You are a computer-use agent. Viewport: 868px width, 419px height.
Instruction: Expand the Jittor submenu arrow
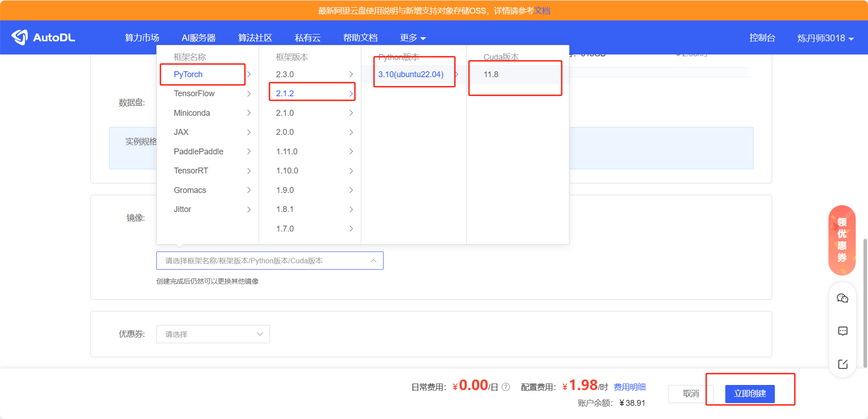tap(249, 209)
